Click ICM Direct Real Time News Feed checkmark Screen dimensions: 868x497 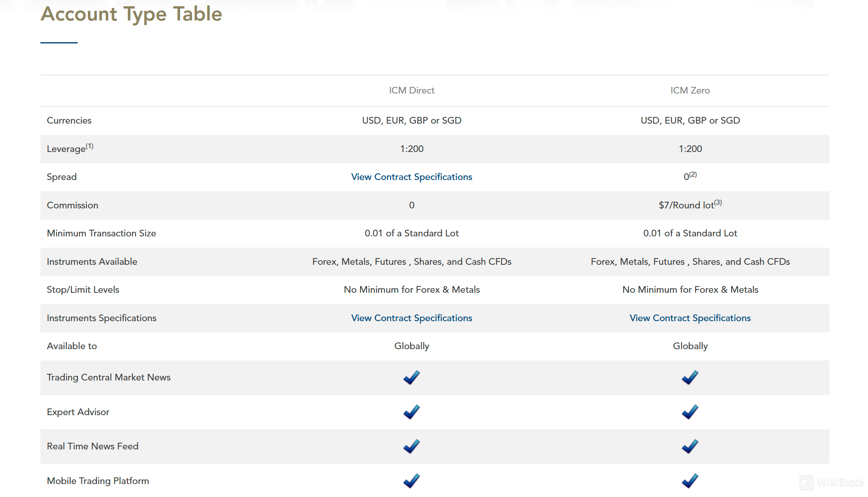[x=412, y=446]
